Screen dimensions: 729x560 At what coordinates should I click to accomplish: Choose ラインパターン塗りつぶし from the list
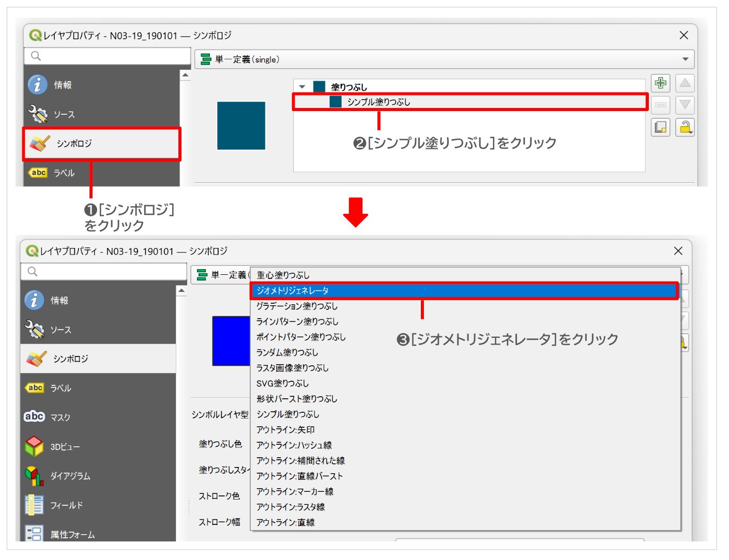[x=465, y=321]
